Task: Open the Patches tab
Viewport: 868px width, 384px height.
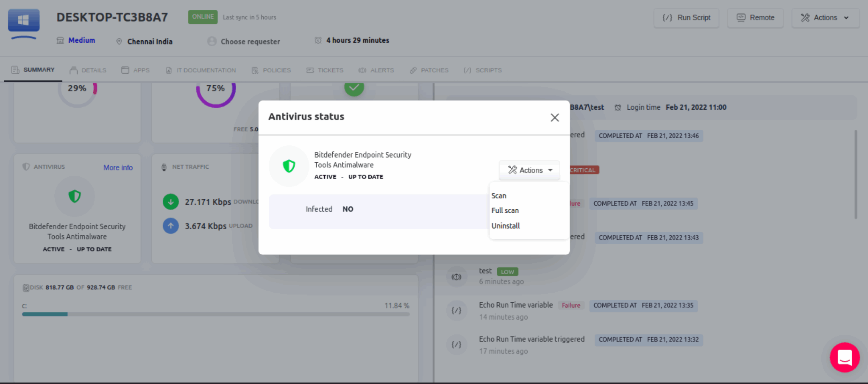Action: [x=429, y=70]
